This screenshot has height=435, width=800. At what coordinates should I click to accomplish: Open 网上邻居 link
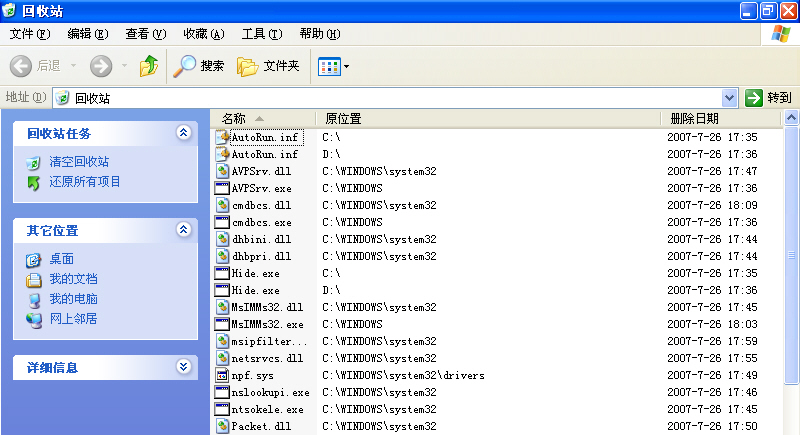pos(73,319)
